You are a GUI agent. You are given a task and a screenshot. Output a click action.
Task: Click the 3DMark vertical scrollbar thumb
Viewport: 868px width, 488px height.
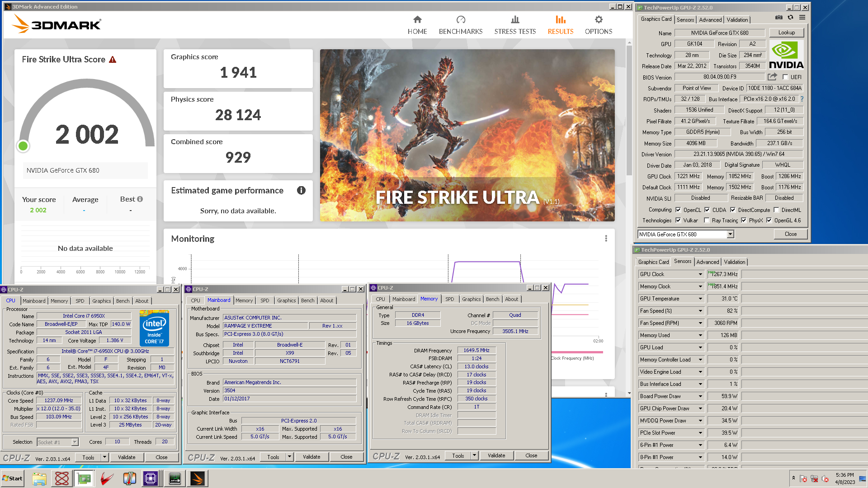point(629,111)
